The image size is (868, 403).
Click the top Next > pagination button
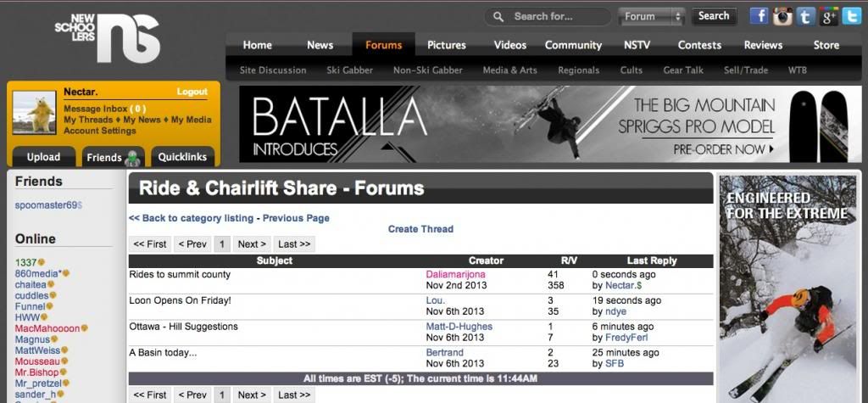click(252, 243)
